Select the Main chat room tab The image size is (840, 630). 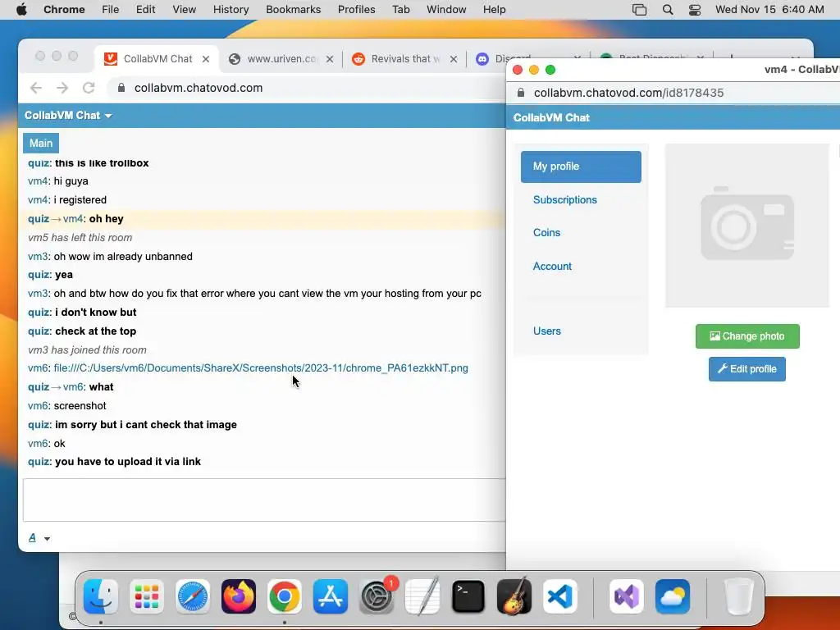41,143
